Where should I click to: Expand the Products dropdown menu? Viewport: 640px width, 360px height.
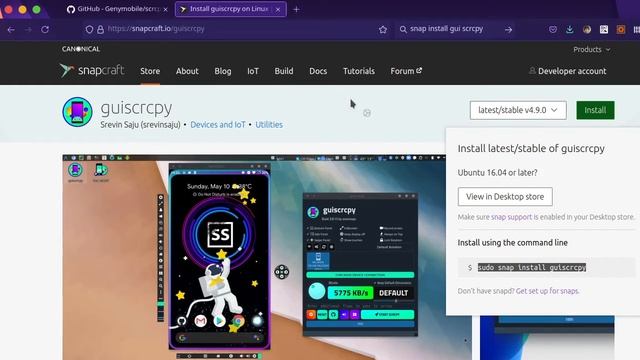[592, 49]
